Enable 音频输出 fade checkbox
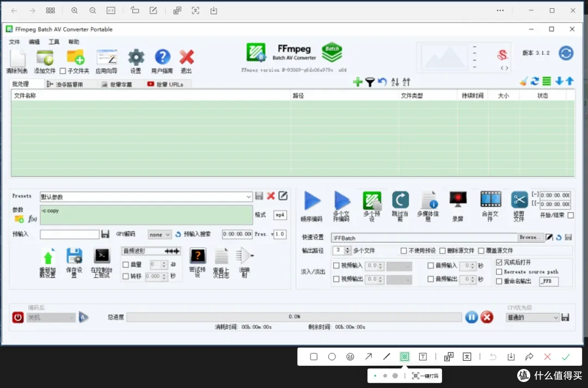The image size is (588, 388). [x=431, y=279]
